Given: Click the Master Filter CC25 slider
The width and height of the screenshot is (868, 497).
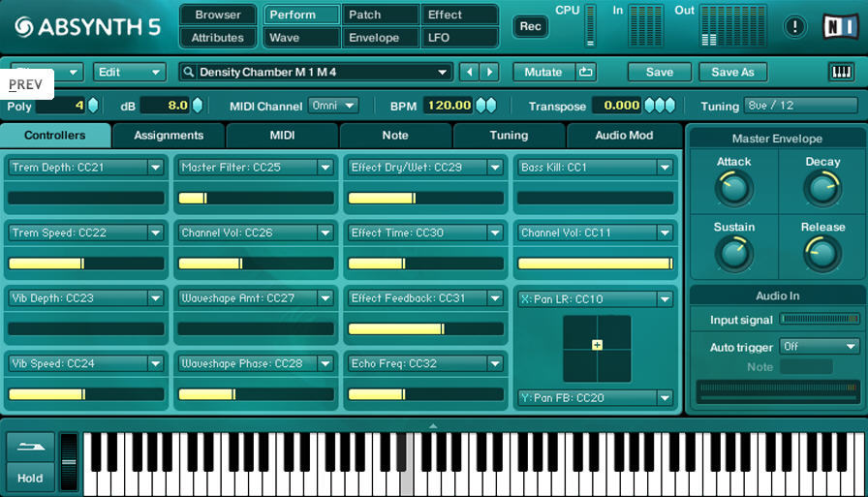Looking at the screenshot, I should tap(256, 199).
